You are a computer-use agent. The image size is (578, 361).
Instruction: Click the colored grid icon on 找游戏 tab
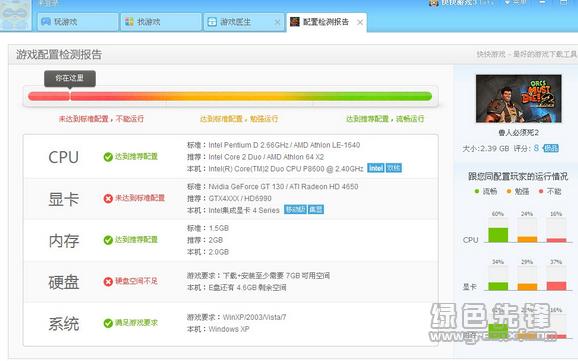[x=129, y=21]
